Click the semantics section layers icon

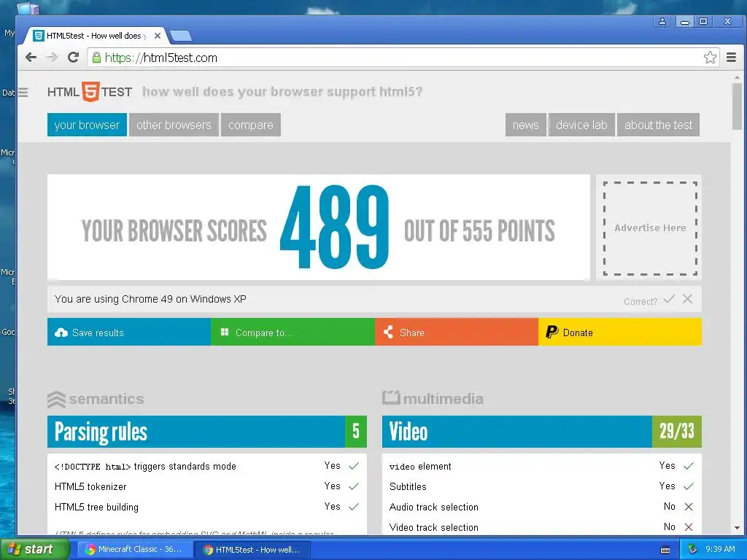coord(56,399)
